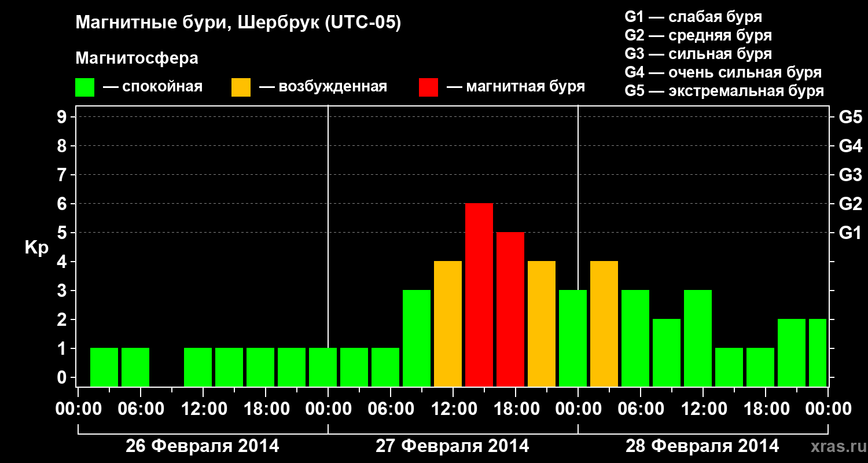Click the 'G5' right-axis label
Screen dimensions: 868x463
850,117
